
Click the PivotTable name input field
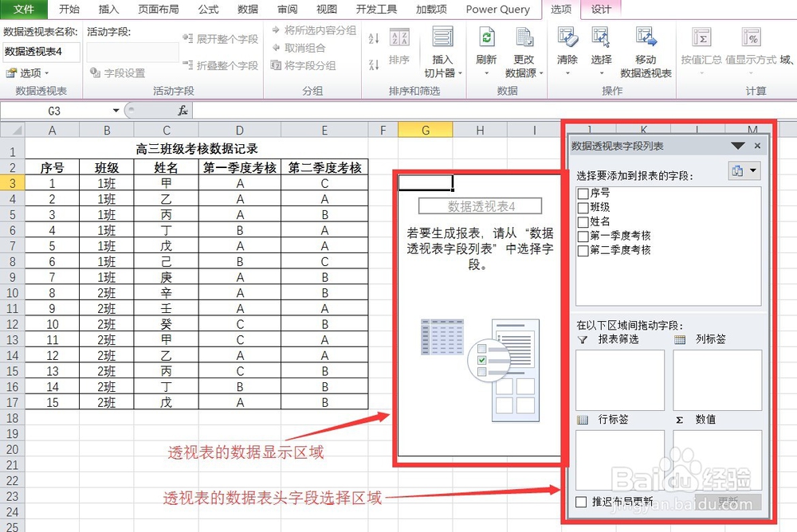(40, 52)
